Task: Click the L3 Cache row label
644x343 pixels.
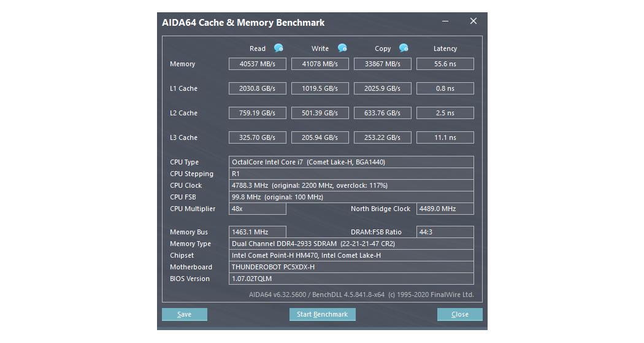Action: tap(183, 137)
